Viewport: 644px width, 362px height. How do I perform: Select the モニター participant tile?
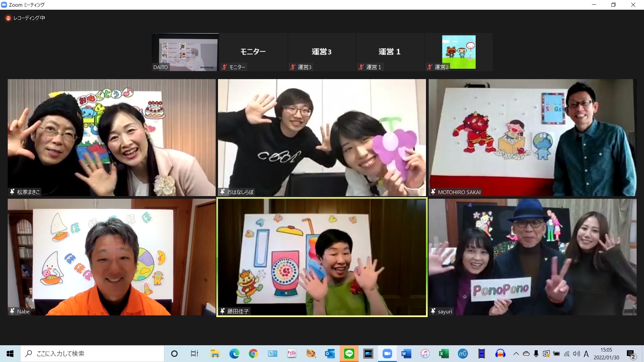(x=253, y=52)
